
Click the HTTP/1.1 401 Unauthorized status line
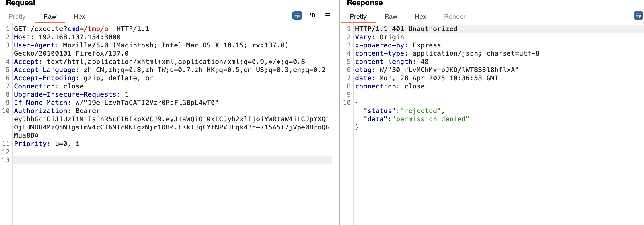[x=406, y=29]
